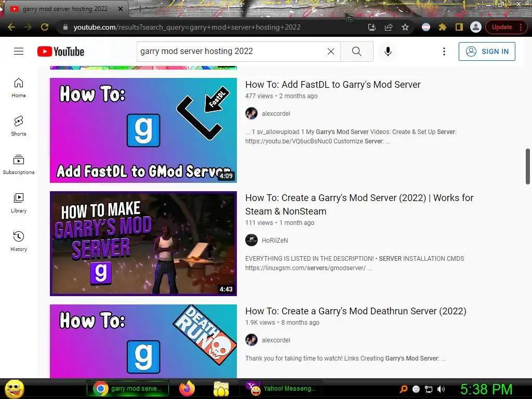Viewport: 532px width, 399px height.
Task: Open the Deathrun server video thumbnail
Action: pos(143,341)
